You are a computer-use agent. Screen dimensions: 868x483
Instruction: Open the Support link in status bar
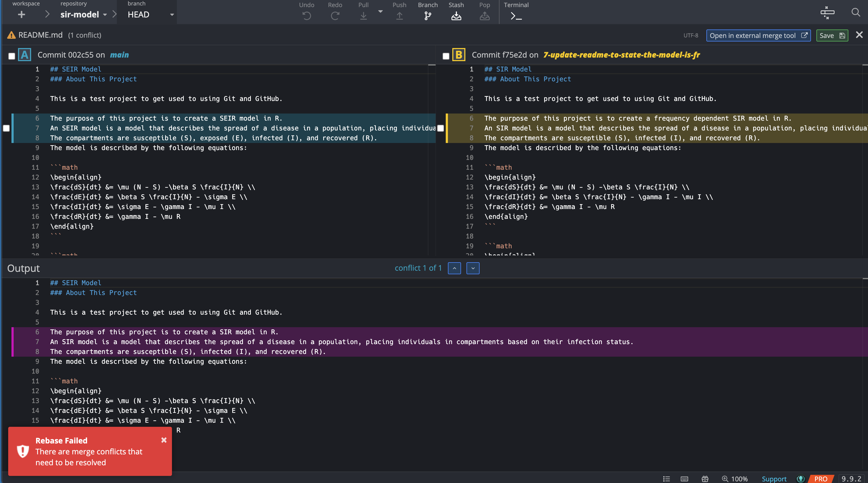point(774,479)
